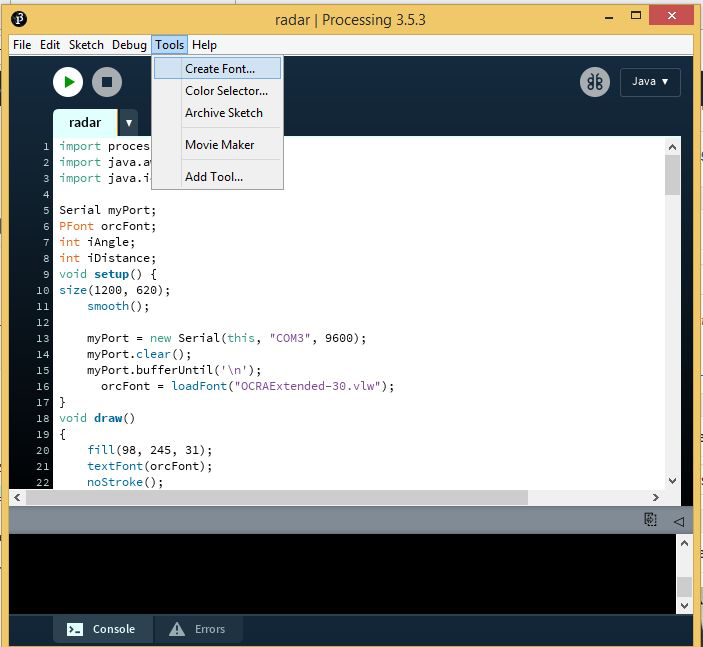The image size is (703, 647).
Task: Open the Java mode dropdown
Action: (x=650, y=82)
